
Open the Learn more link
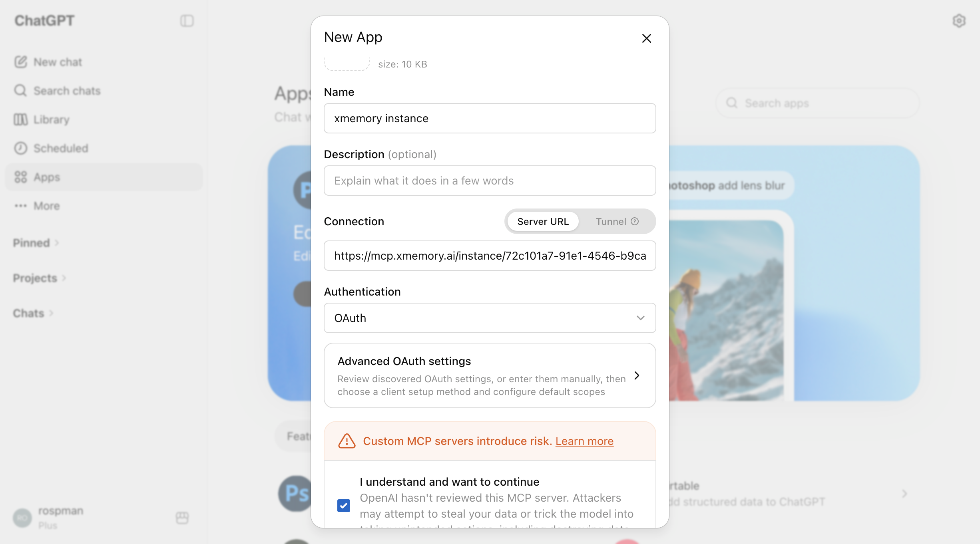click(x=584, y=441)
